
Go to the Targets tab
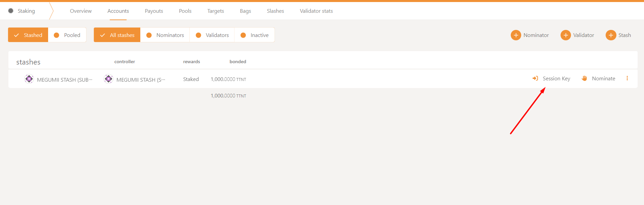(215, 11)
